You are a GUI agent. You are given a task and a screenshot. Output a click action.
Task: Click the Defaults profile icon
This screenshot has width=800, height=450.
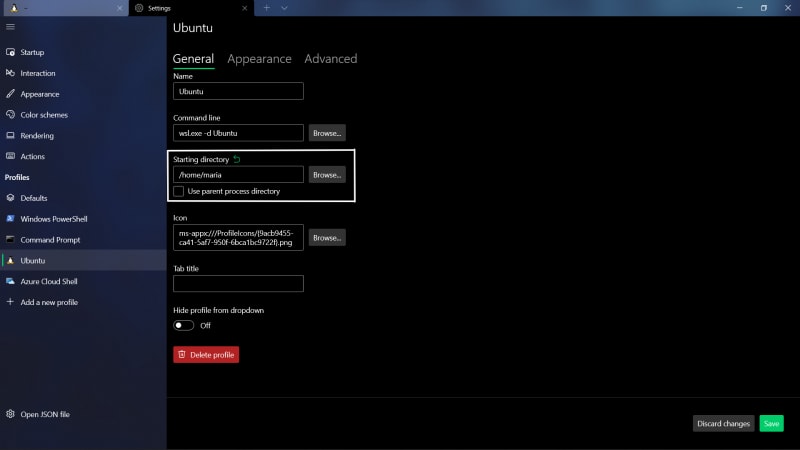10,197
